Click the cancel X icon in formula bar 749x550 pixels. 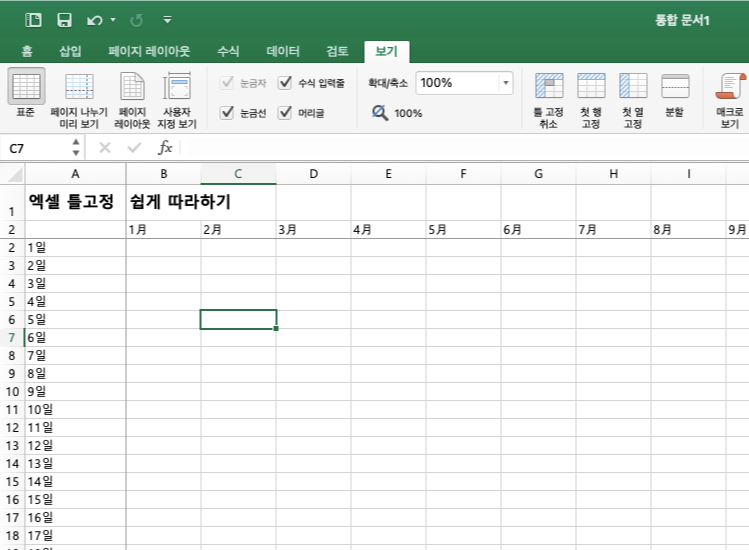pyautogui.click(x=105, y=148)
